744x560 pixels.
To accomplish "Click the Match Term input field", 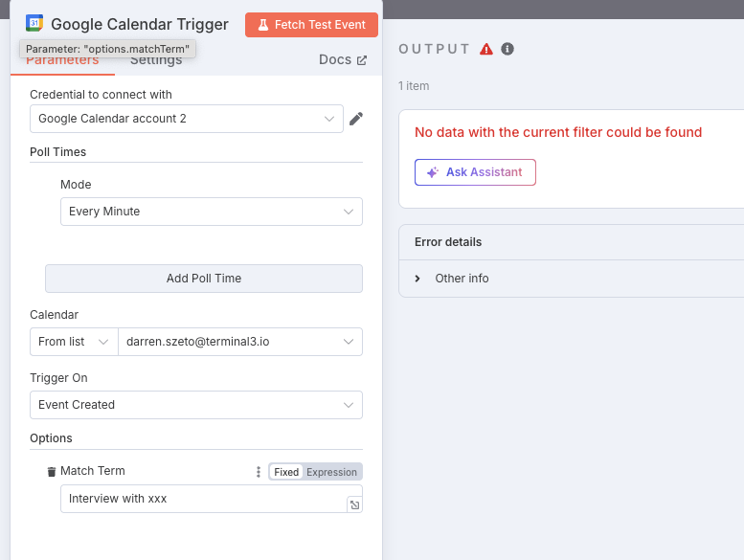I will tap(201, 499).
